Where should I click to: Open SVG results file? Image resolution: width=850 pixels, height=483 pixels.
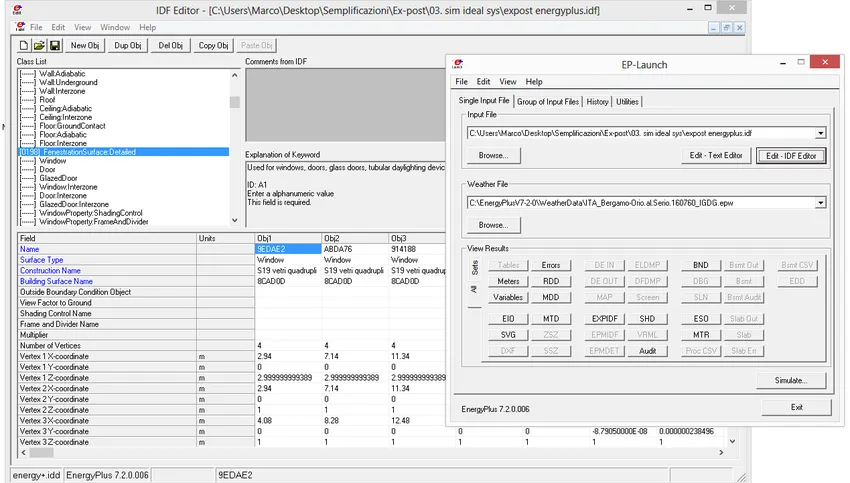click(508, 335)
